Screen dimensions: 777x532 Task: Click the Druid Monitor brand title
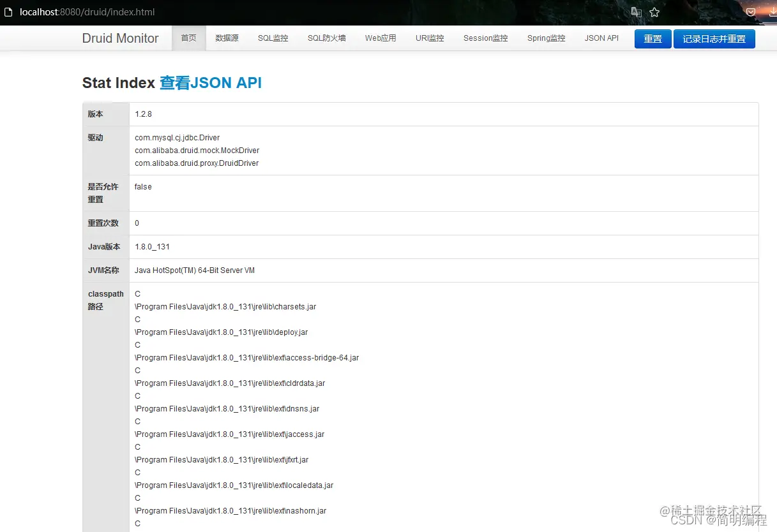click(x=120, y=38)
